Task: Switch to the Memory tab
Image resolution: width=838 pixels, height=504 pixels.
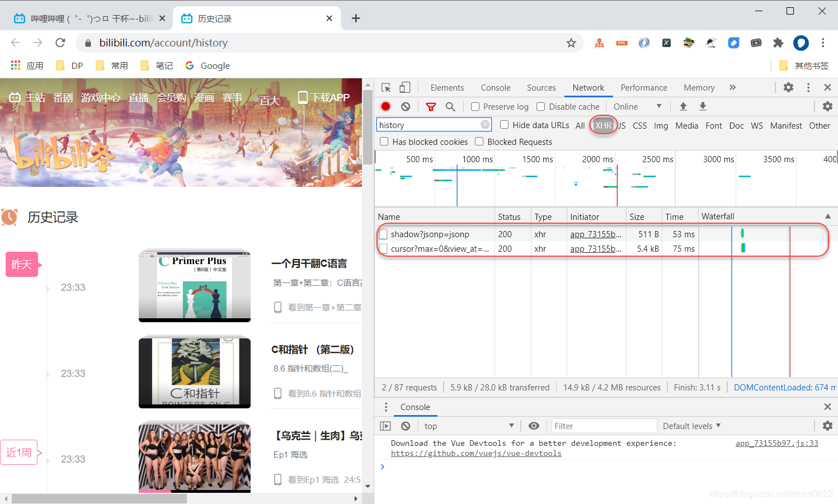Action: 699,88
